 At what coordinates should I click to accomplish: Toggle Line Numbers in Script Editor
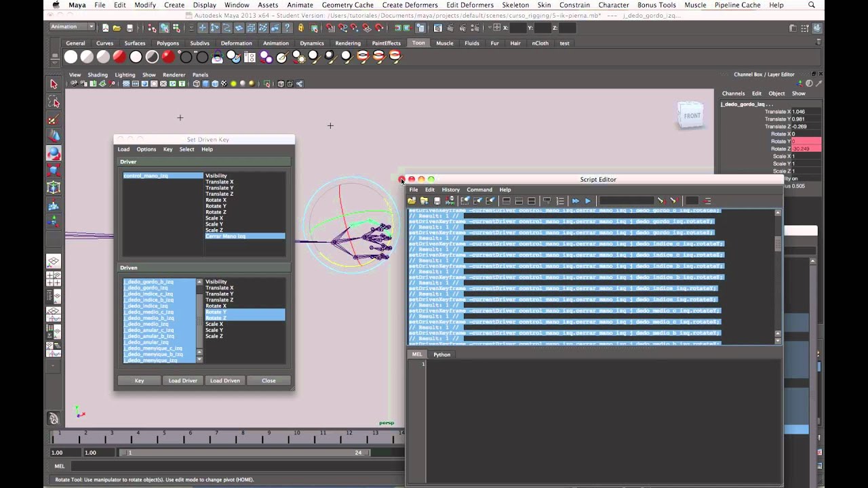click(x=560, y=201)
